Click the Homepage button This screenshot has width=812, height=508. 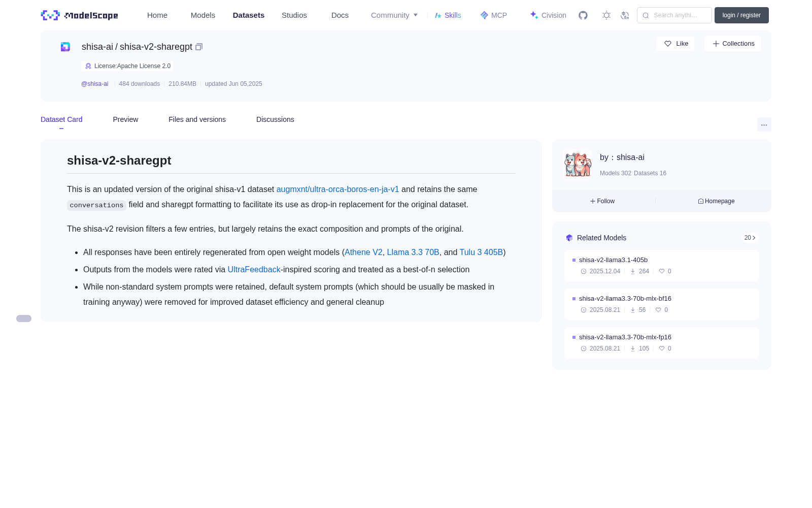click(x=716, y=201)
